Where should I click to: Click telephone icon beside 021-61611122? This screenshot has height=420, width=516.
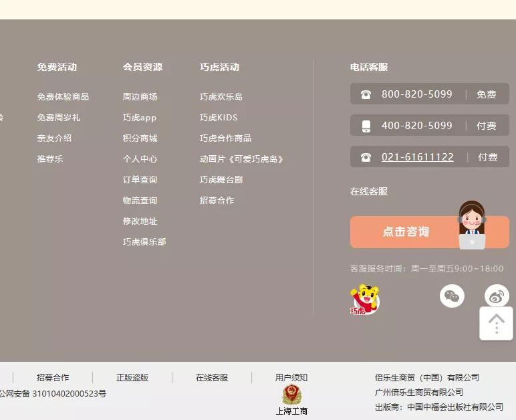click(x=366, y=157)
